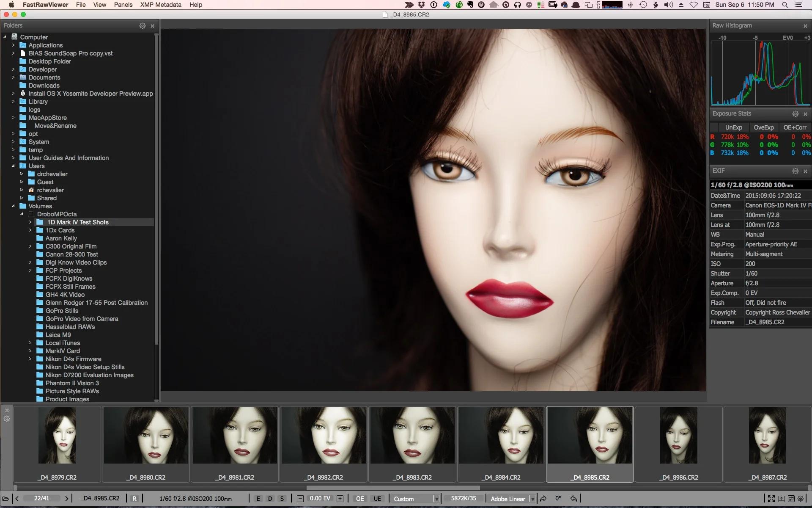The width and height of the screenshot is (812, 508).
Task: Open filmstrip settings gear icon
Action: 7,419
